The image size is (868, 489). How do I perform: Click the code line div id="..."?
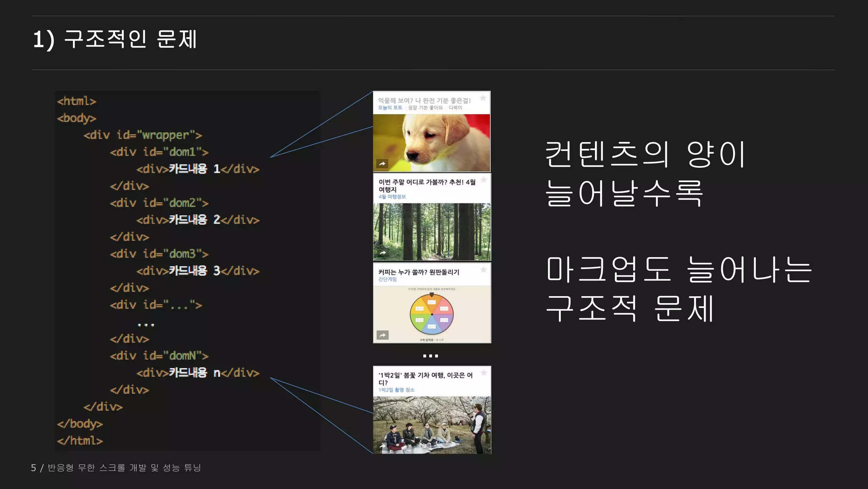[x=156, y=305]
